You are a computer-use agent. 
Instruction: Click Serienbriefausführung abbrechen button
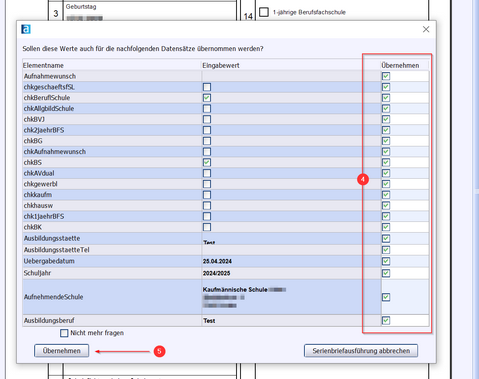(361, 351)
